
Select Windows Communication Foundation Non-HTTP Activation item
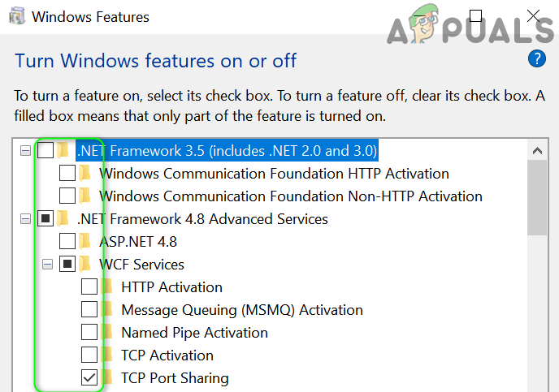(x=290, y=196)
